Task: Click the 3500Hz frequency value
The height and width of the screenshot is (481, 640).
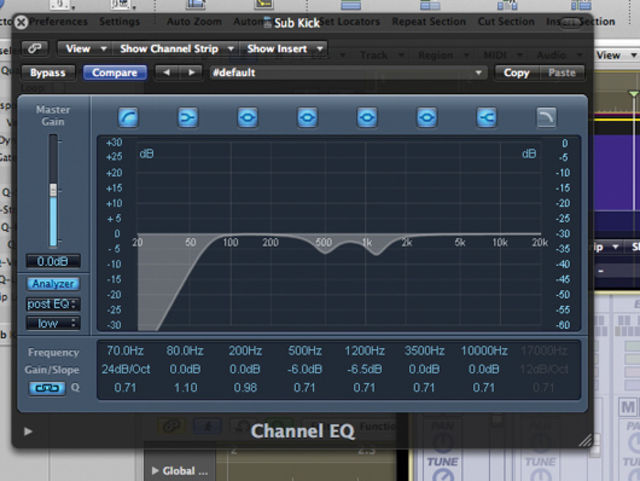Action: click(424, 351)
